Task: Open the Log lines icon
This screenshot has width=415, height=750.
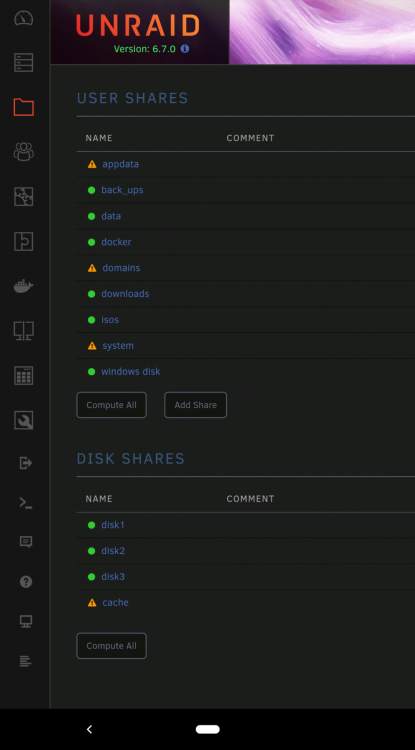Action: click(x=26, y=661)
